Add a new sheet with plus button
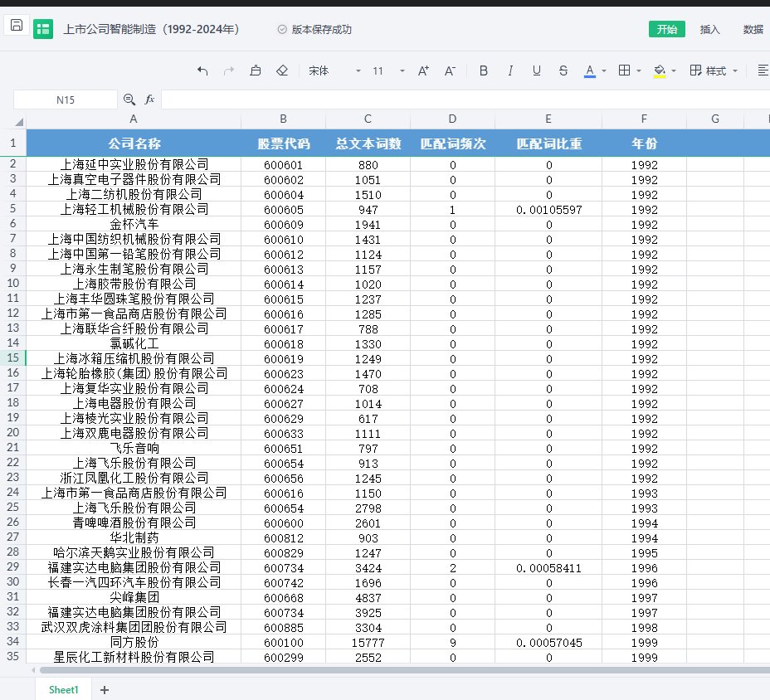Screen dimensions: 770x700 tap(104, 690)
